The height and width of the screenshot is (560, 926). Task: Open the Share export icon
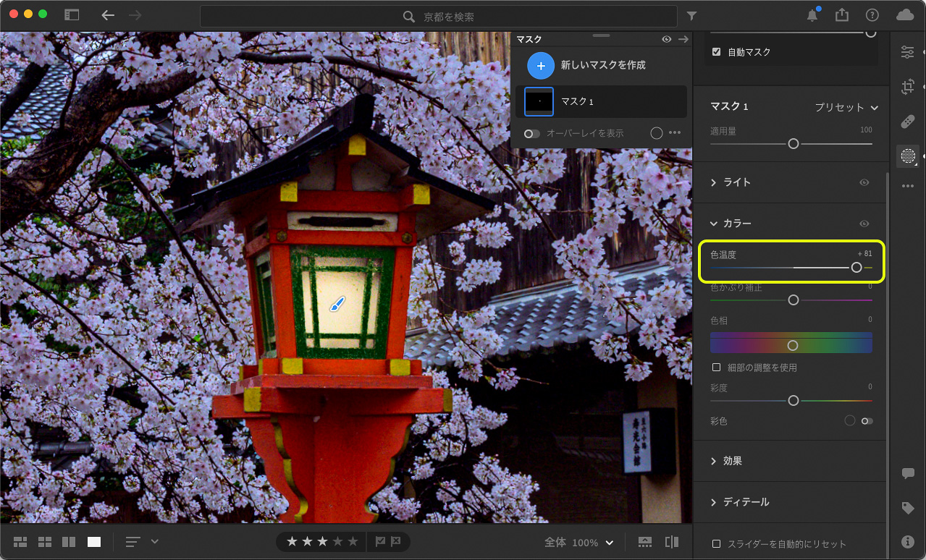841,15
